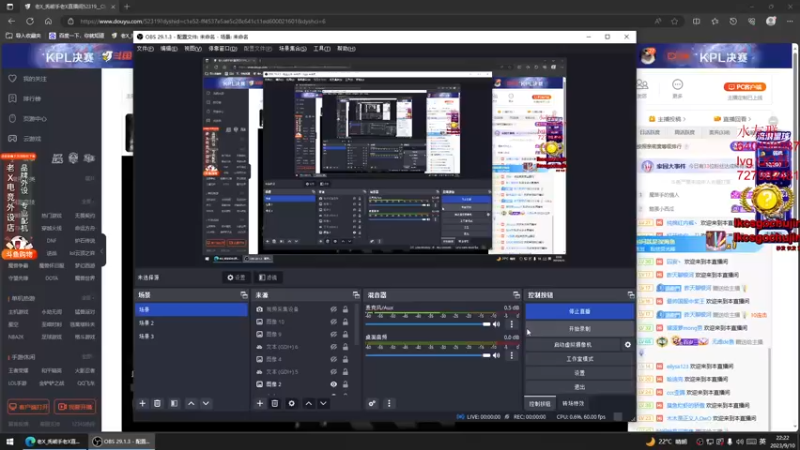Go back in the Edge browser
The image size is (800, 450).
[11, 21]
